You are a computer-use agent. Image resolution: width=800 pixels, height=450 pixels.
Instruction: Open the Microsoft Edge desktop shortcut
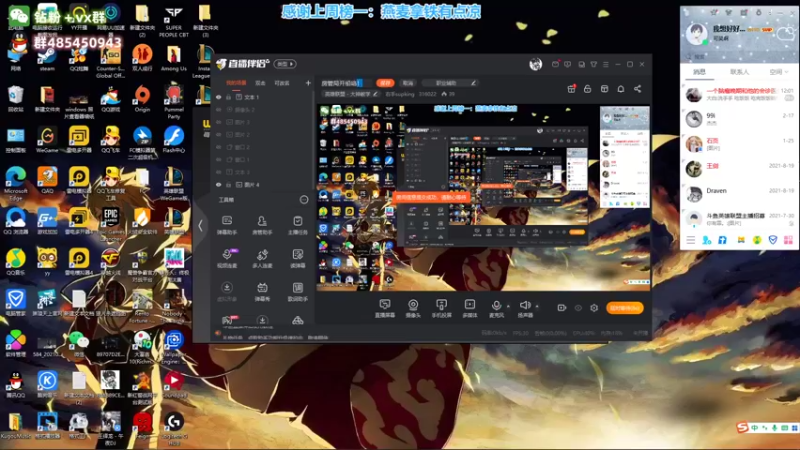pos(16,183)
